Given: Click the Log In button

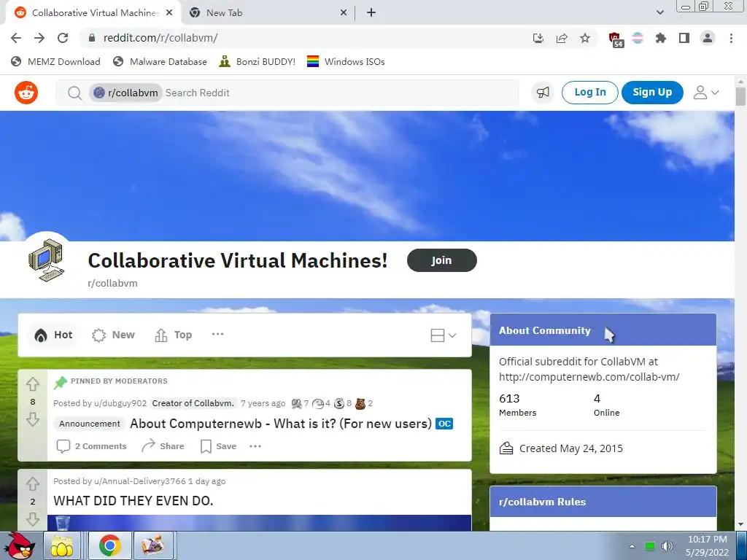Looking at the screenshot, I should coord(589,93).
